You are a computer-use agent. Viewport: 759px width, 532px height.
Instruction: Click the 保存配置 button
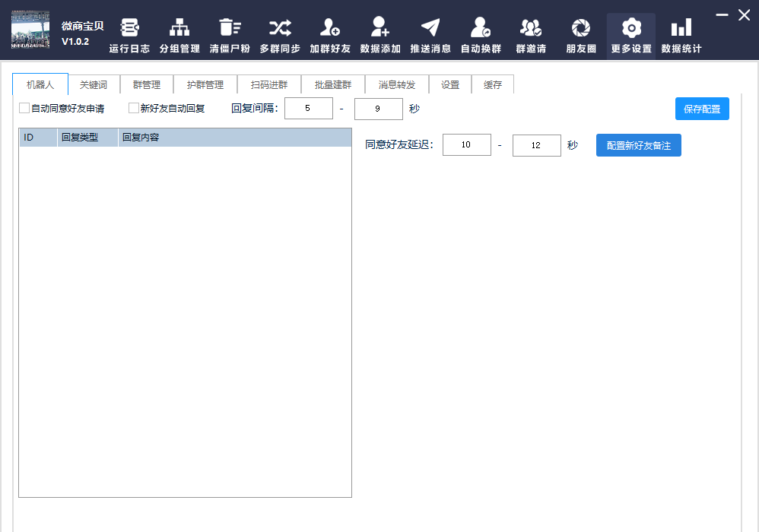[701, 109]
